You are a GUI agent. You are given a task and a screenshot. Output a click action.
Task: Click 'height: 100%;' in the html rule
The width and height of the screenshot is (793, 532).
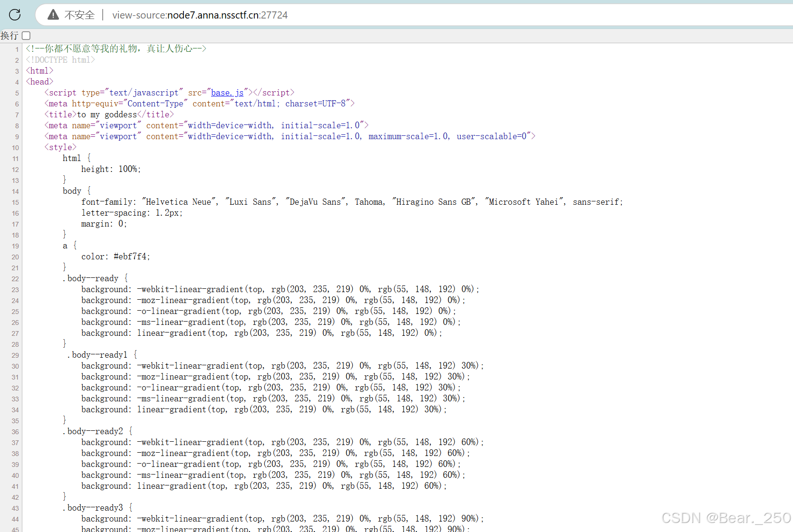click(111, 169)
